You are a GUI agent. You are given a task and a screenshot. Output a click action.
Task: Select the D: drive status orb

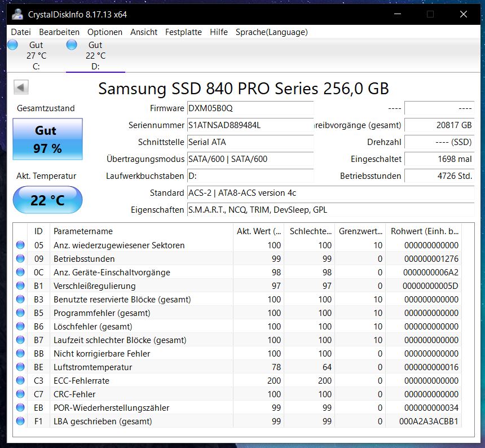[72, 45]
